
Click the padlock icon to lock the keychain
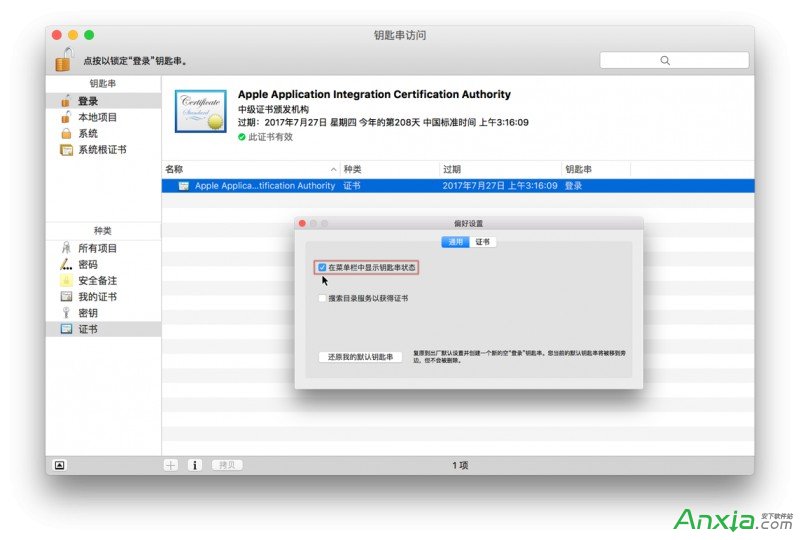click(64, 59)
